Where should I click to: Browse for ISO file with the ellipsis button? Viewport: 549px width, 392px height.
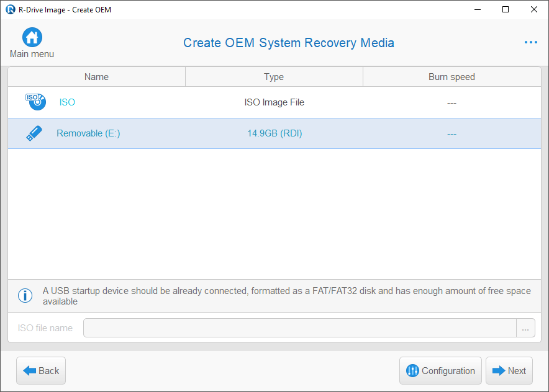525,328
